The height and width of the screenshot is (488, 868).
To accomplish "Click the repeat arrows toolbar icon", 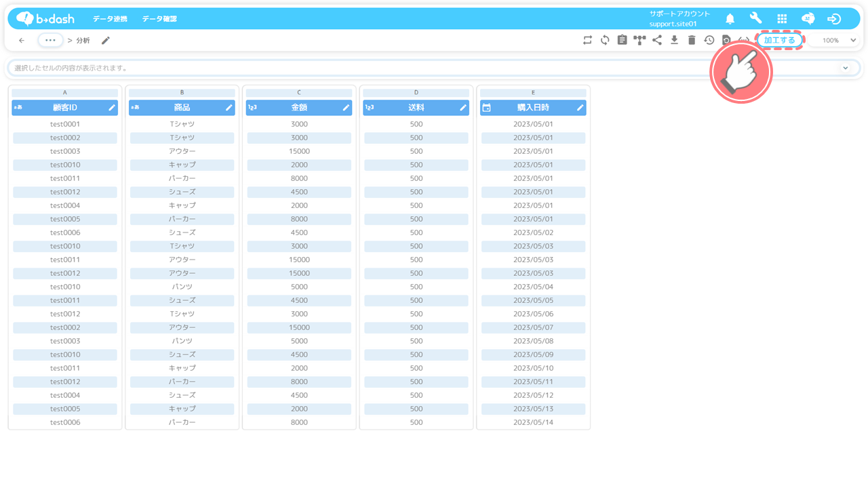I will pyautogui.click(x=587, y=41).
